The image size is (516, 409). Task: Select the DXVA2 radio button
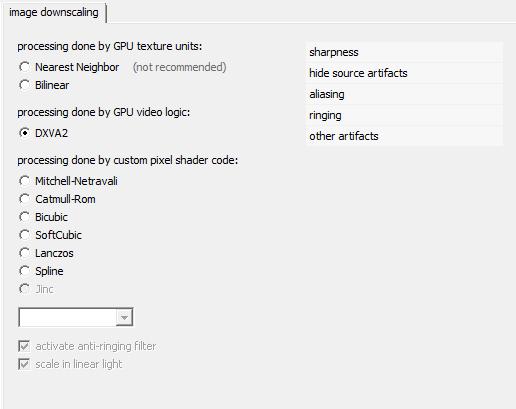(x=24, y=133)
